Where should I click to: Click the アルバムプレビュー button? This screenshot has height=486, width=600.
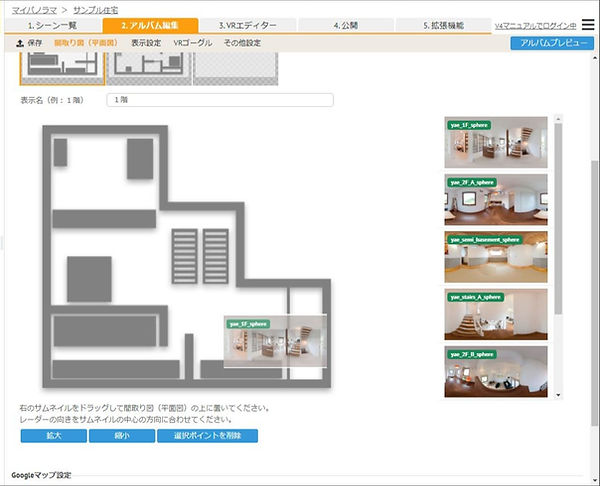(552, 44)
